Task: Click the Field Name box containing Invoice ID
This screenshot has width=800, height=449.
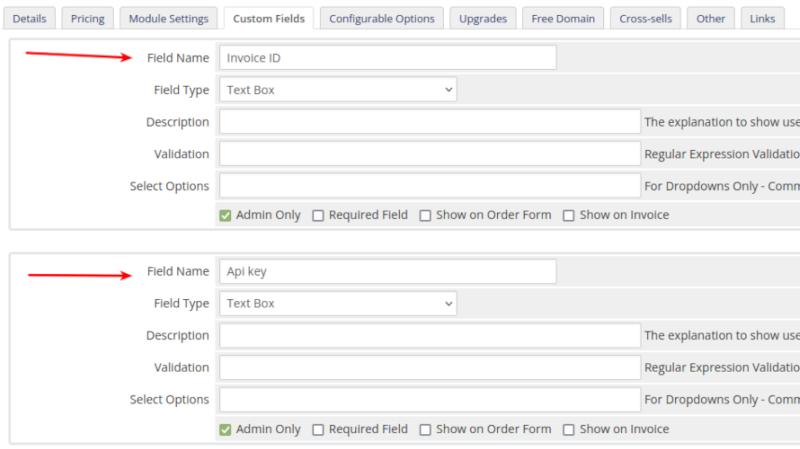Action: (x=387, y=58)
